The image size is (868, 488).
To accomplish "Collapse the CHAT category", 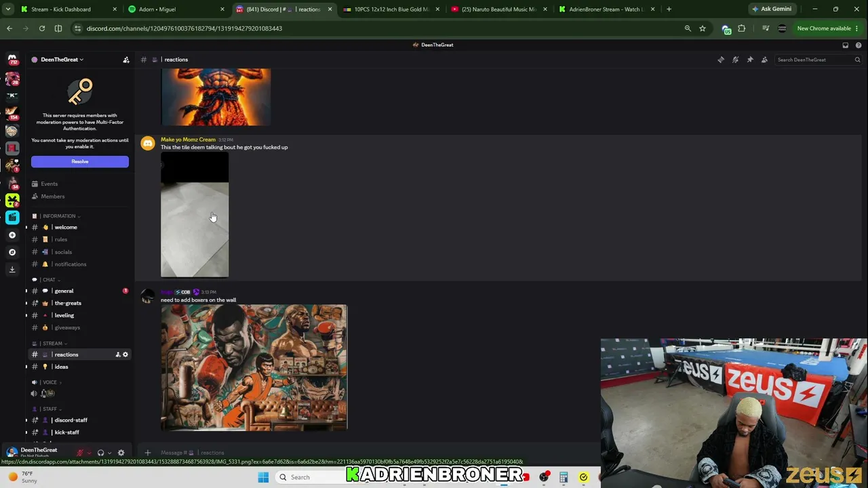I will 47,280.
